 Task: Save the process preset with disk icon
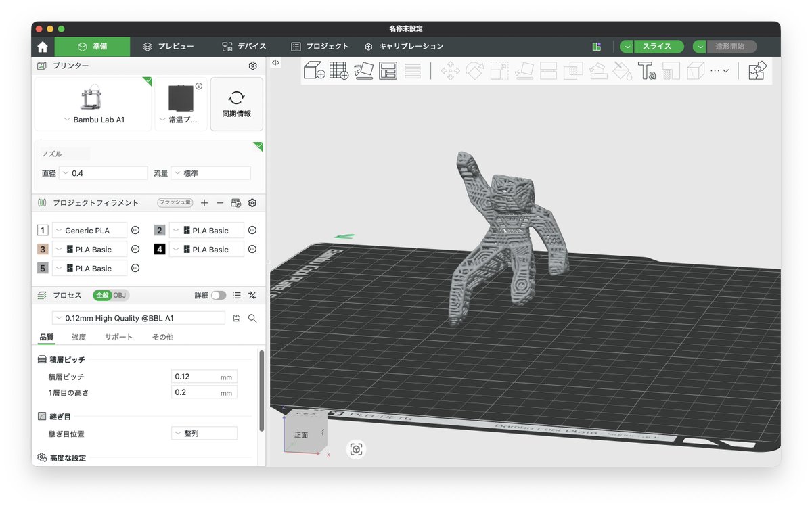[x=236, y=318]
